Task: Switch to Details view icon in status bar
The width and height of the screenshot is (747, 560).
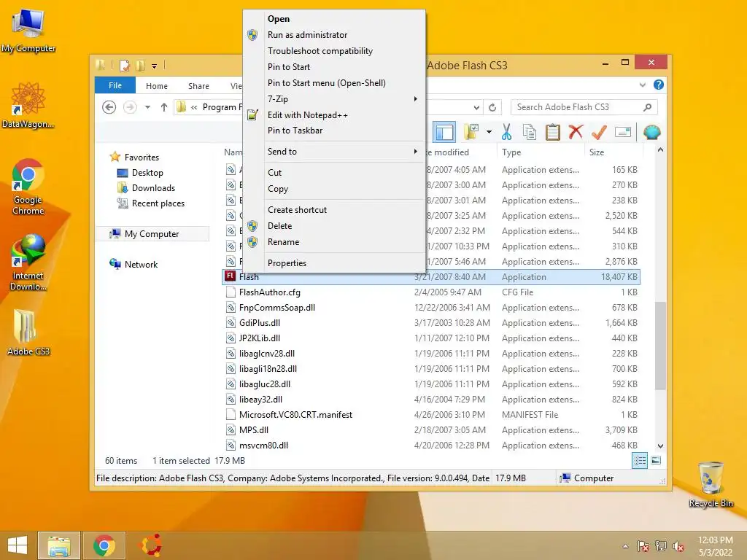Action: coord(639,460)
